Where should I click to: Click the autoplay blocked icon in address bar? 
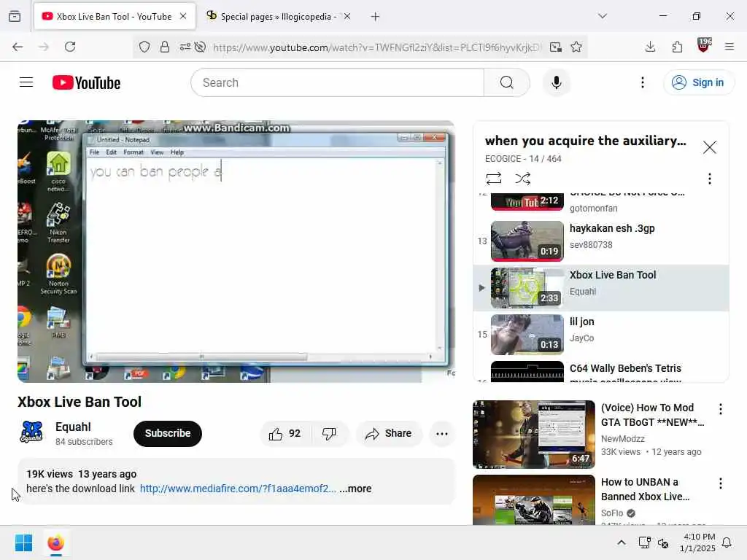[x=201, y=47]
